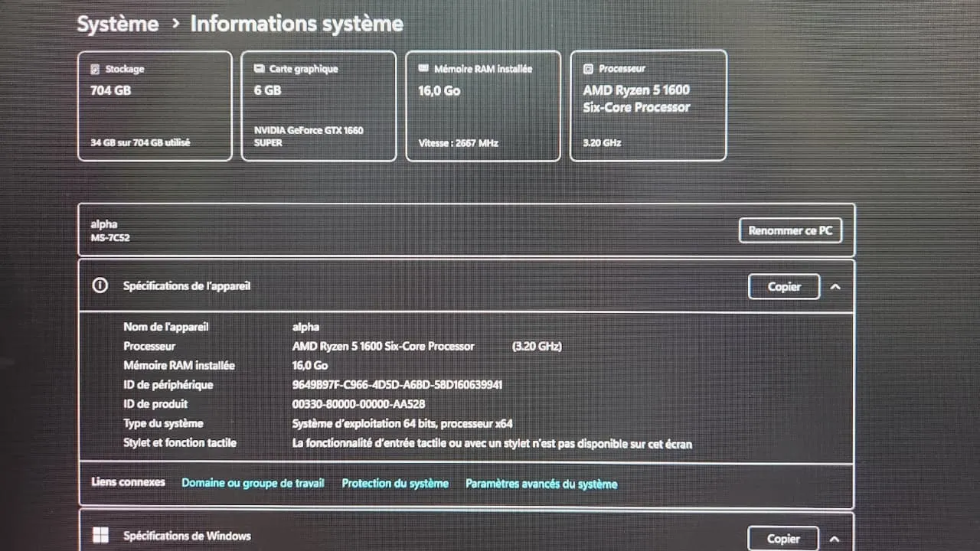Select the Informations système breadcrumb
The image size is (980, 551).
pyautogui.click(x=296, y=24)
